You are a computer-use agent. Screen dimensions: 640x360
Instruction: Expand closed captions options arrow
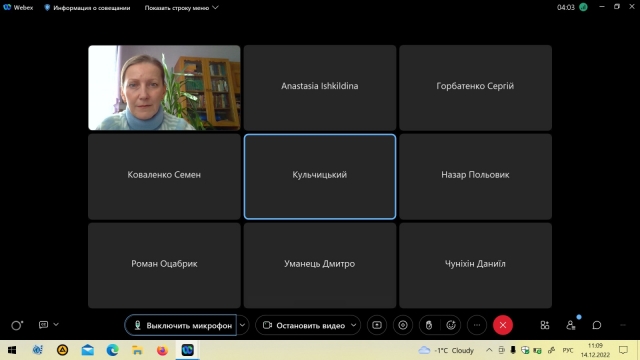pos(56,324)
